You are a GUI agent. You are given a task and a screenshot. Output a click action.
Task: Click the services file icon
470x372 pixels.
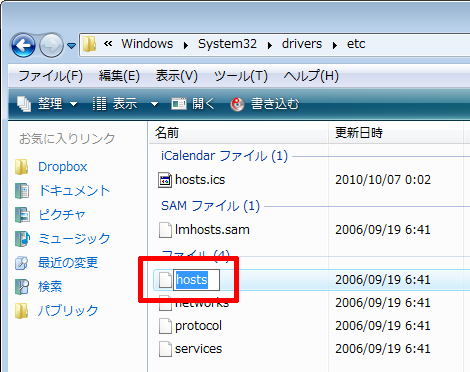tap(165, 349)
